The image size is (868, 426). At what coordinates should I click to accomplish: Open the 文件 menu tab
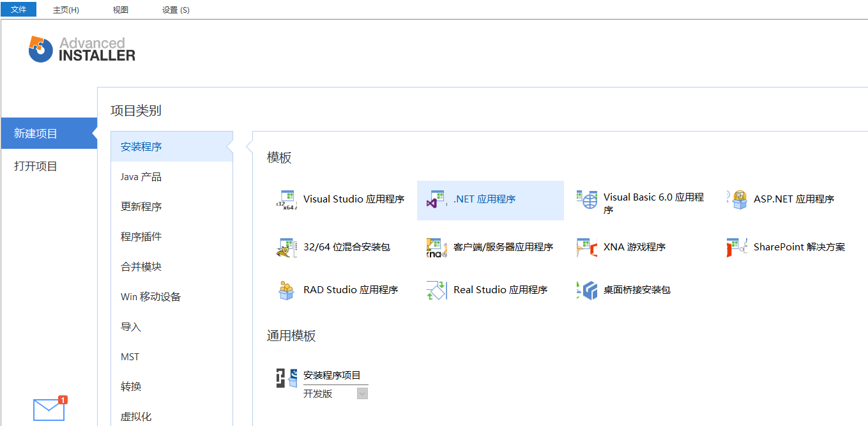pyautogui.click(x=19, y=10)
